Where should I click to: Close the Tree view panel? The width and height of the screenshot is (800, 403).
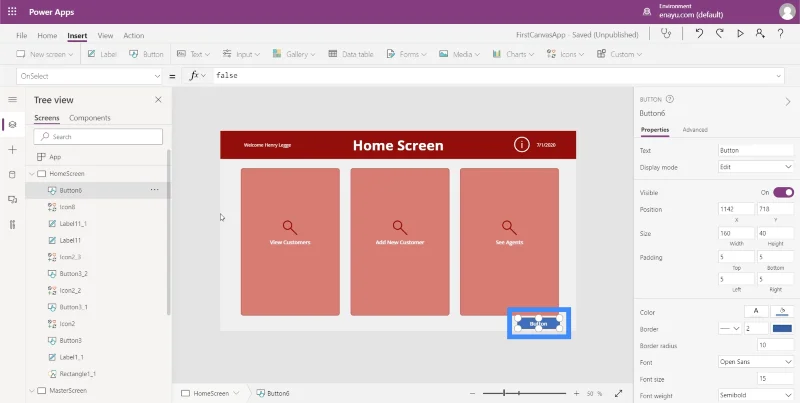[158, 100]
